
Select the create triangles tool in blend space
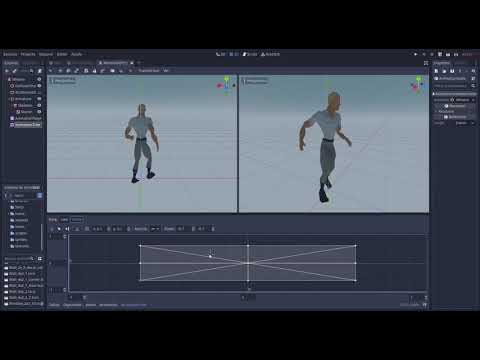pyautogui.click(x=77, y=229)
